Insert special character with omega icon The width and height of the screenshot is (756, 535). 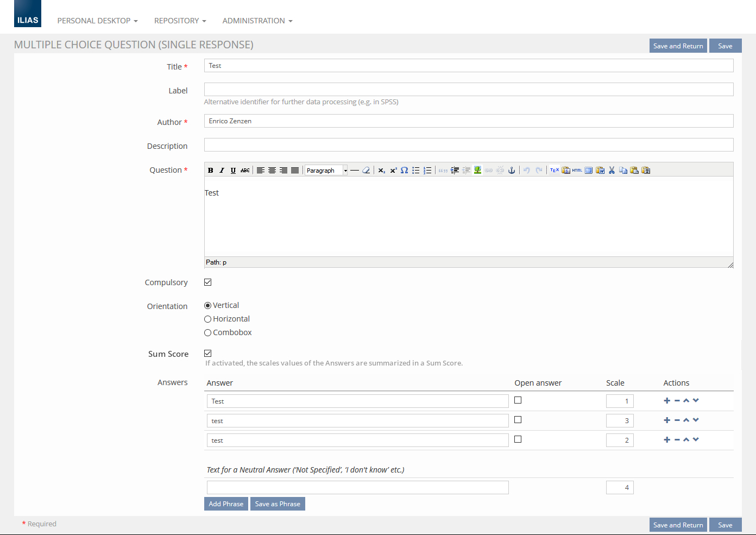[x=404, y=171]
